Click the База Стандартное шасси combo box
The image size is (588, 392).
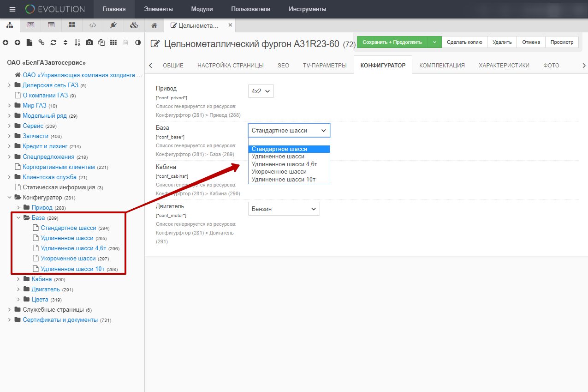(x=289, y=131)
